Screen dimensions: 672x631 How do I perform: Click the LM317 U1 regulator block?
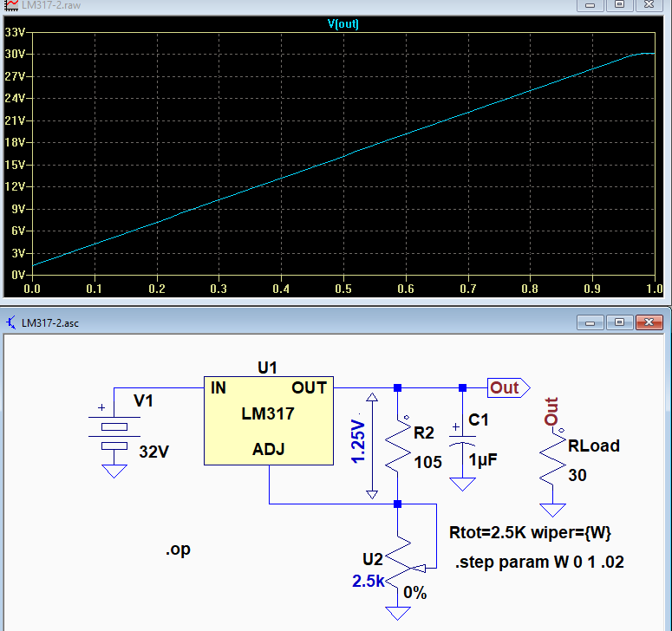click(269, 420)
